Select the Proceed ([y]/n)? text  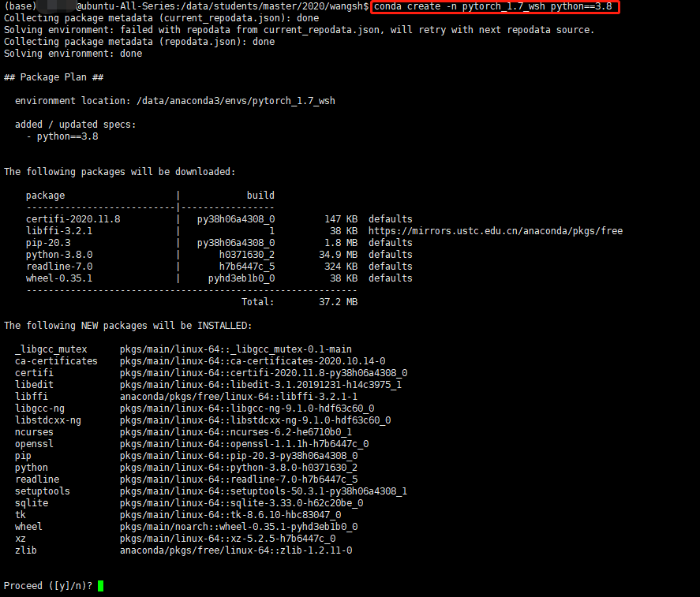click(46, 585)
